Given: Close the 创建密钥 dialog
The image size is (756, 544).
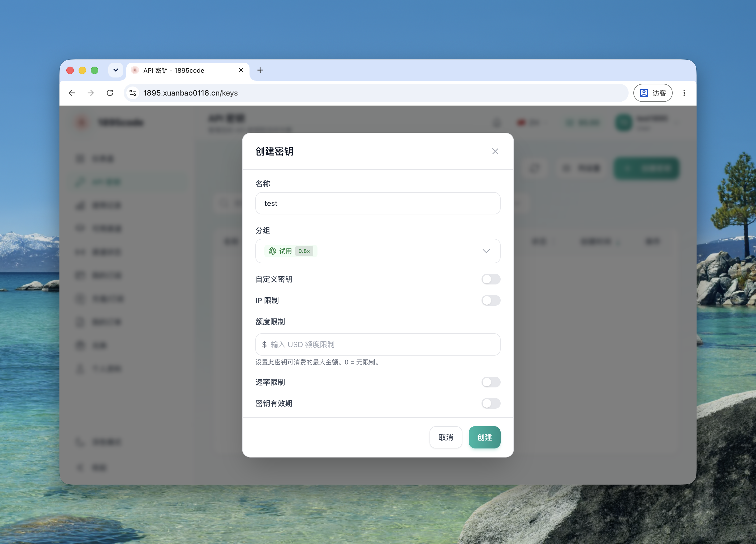Looking at the screenshot, I should 495,151.
